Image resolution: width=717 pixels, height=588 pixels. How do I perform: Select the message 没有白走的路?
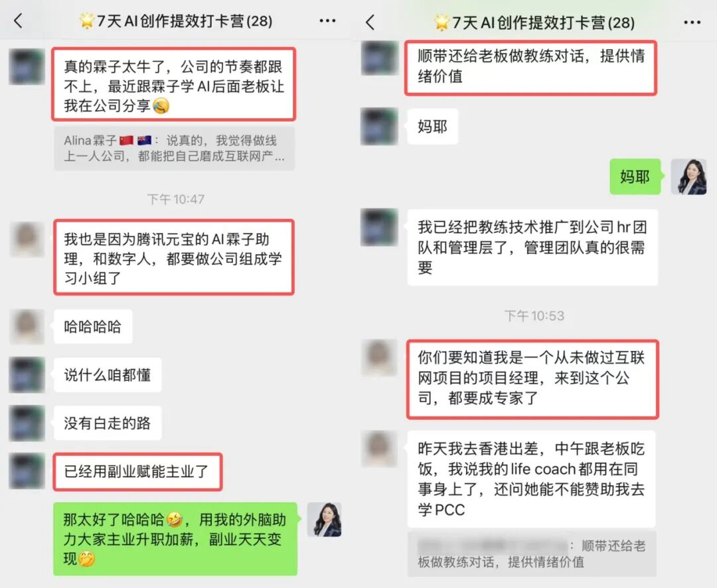(108, 423)
